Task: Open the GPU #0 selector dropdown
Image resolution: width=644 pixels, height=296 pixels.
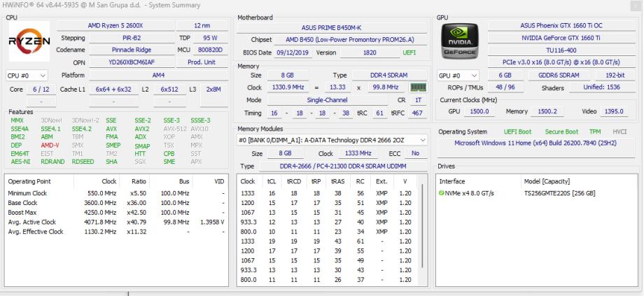Action: click(458, 76)
